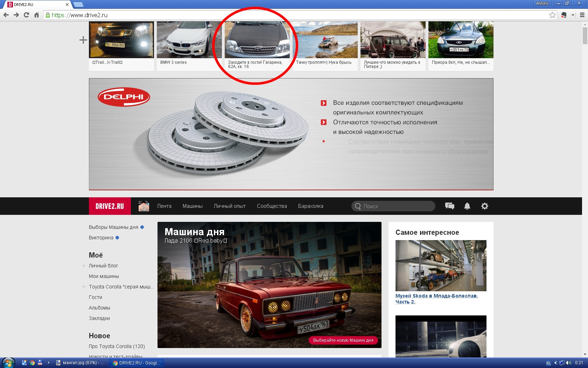
Task: Click the plus beside Toyota Corolla
Action: pos(84,287)
